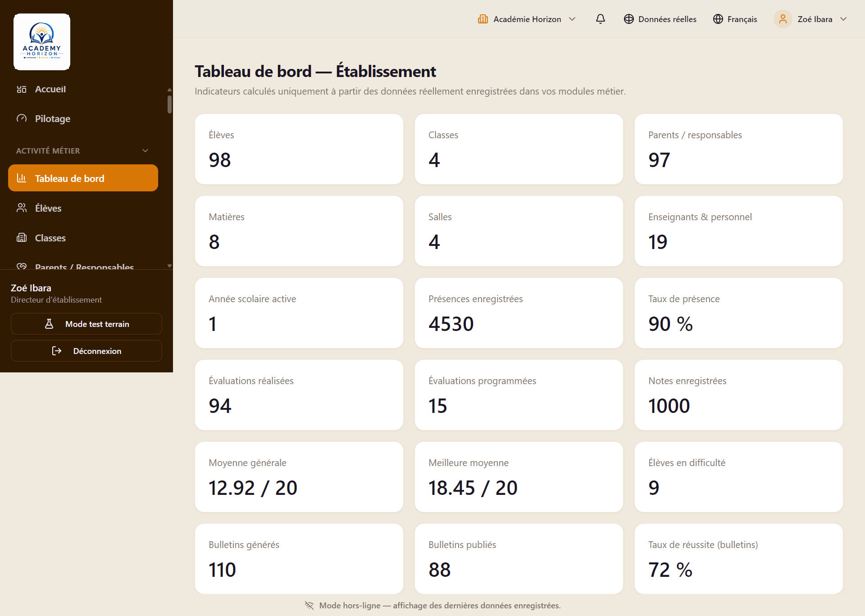Click the Élèves en difficulté card
The width and height of the screenshot is (865, 616).
[x=739, y=477]
